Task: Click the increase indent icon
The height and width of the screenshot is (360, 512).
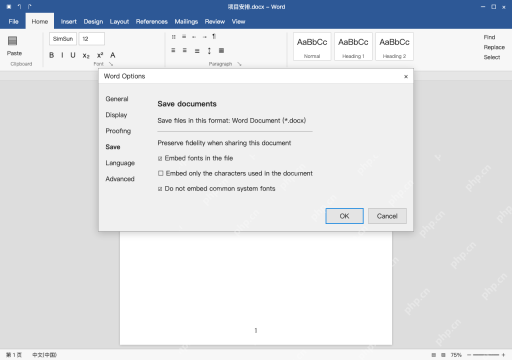Action: pyautogui.click(x=204, y=37)
